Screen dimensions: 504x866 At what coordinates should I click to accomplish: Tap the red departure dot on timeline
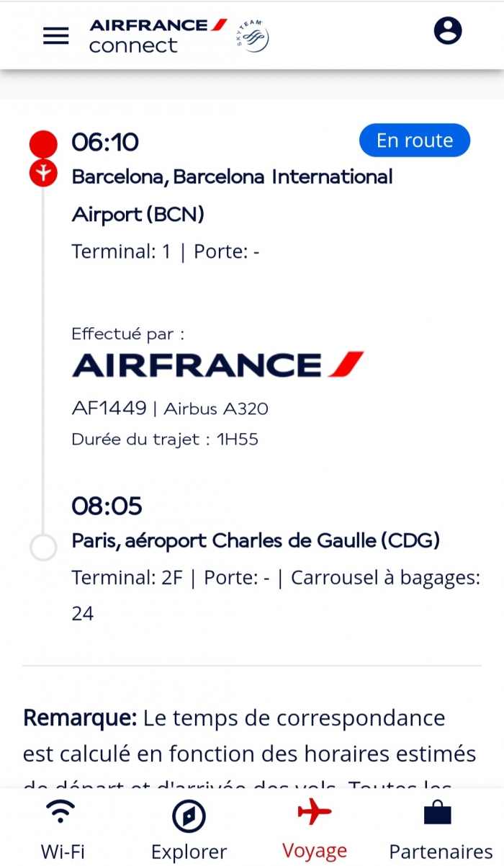(43, 143)
